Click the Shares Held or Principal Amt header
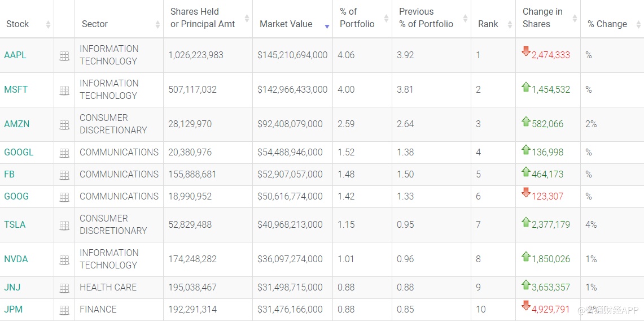644x321 pixels. pos(203,18)
